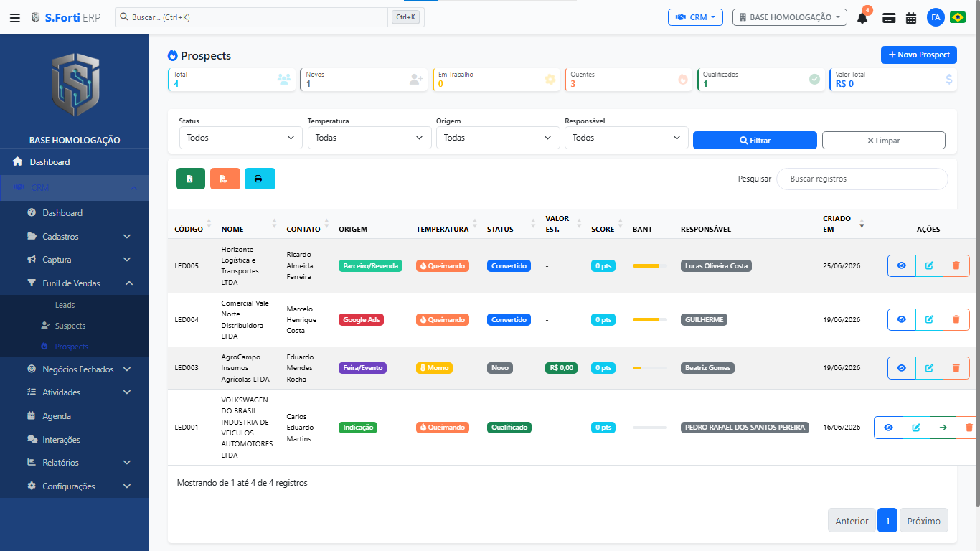The image size is (980, 551).
Task: Open the Temperatura filter dropdown
Action: [369, 138]
